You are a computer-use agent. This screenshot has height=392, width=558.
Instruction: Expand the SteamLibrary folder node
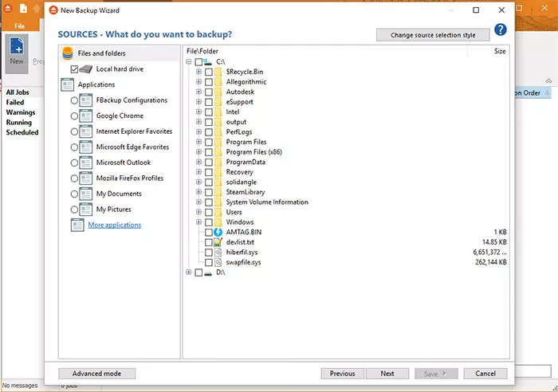[x=198, y=192]
